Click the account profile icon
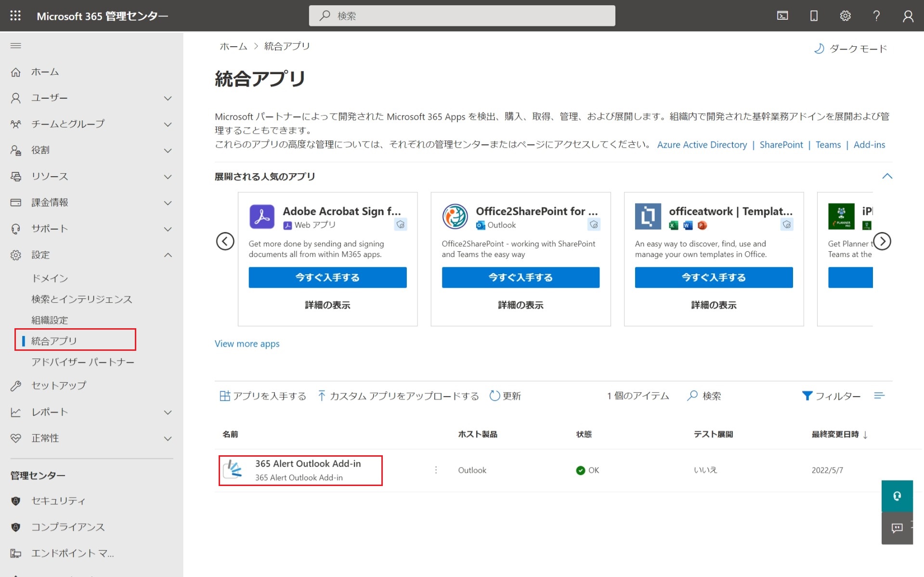The height and width of the screenshot is (577, 924). coord(908,16)
